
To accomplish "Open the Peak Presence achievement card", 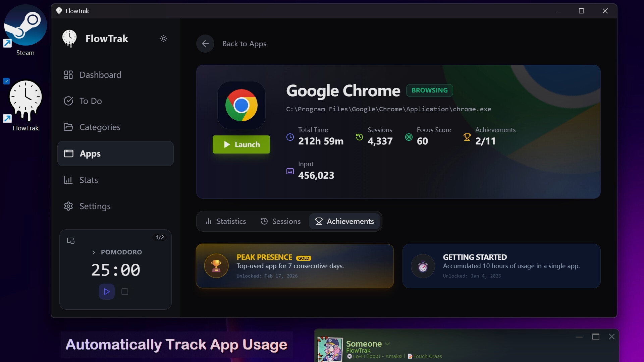I will (295, 266).
